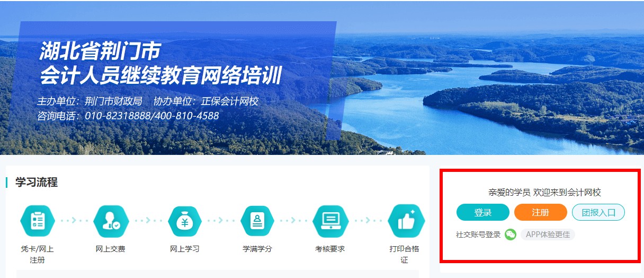Click the 凭卡/网上注册 step label
This screenshot has height=278, width=644.
(x=37, y=254)
